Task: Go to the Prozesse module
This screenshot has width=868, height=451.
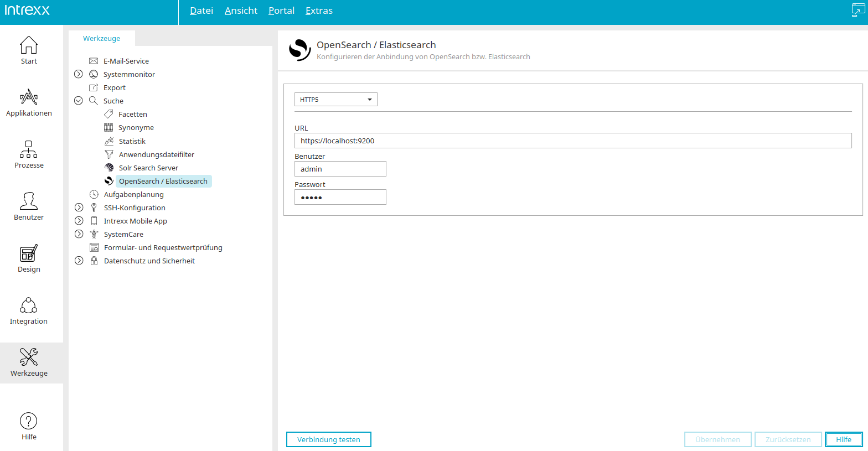Action: 29,155
